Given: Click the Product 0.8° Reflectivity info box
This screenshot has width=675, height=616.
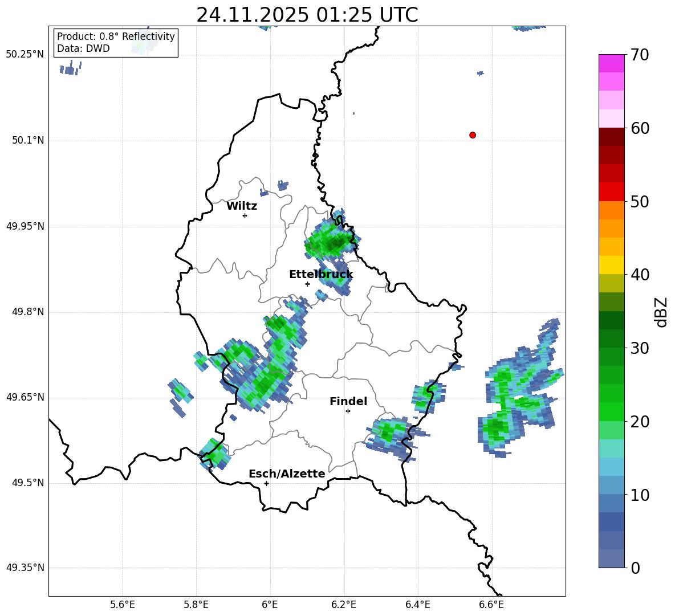Looking at the screenshot, I should pyautogui.click(x=116, y=43).
